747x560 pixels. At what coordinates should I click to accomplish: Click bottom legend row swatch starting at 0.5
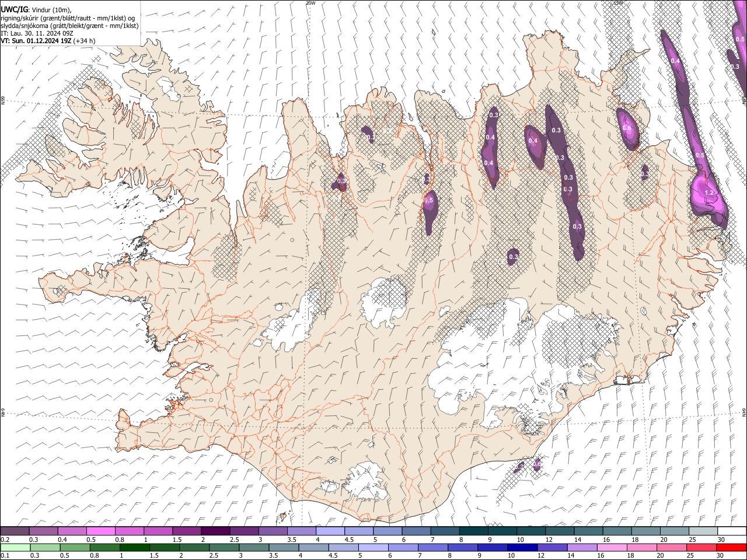75,547
